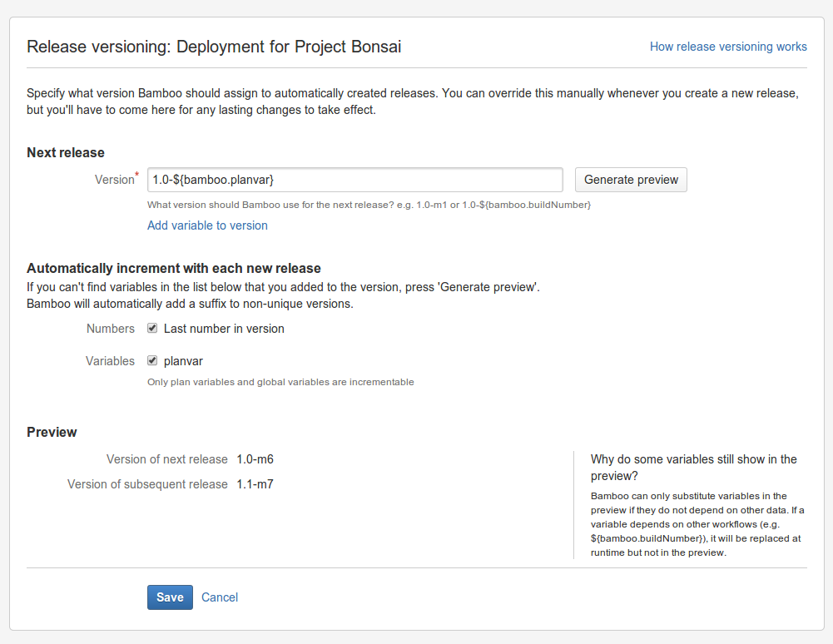Cancel the release versioning changes

click(x=220, y=597)
